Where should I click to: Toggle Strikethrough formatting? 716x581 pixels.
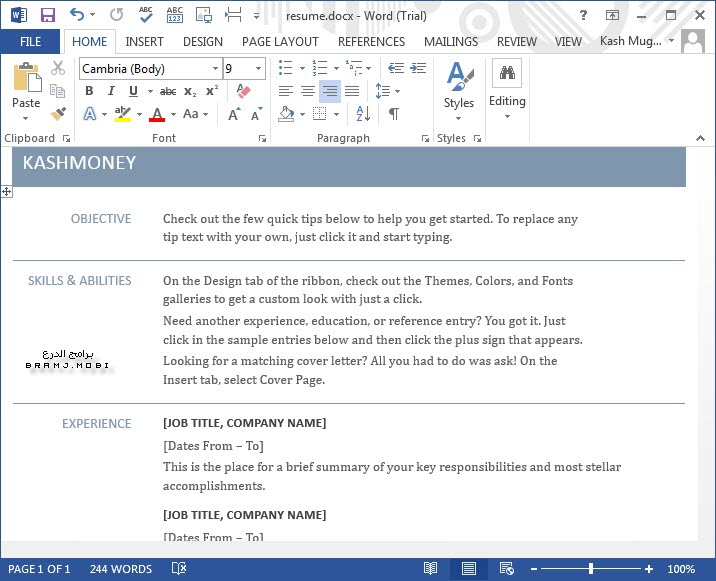(x=168, y=91)
